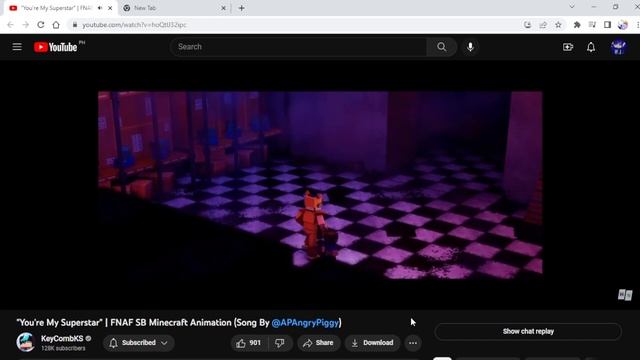This screenshot has height=360, width=640.
Task: Open a new browser tab
Action: (241, 8)
